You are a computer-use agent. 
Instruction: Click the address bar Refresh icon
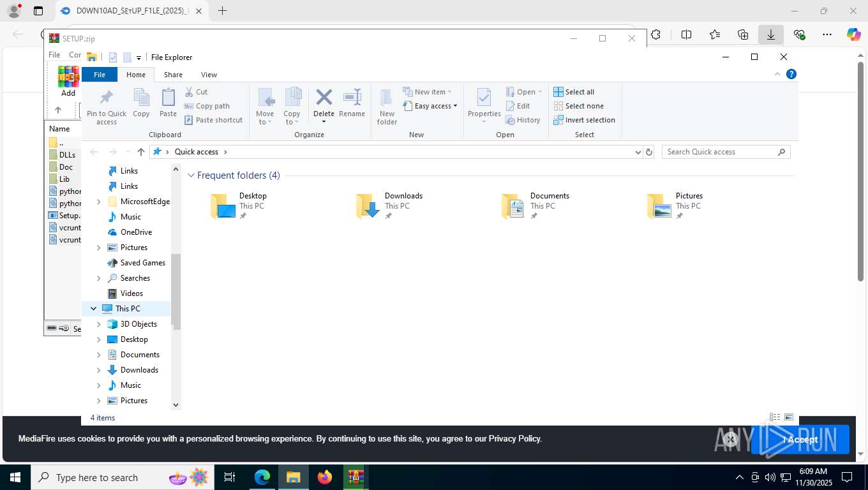(x=649, y=152)
